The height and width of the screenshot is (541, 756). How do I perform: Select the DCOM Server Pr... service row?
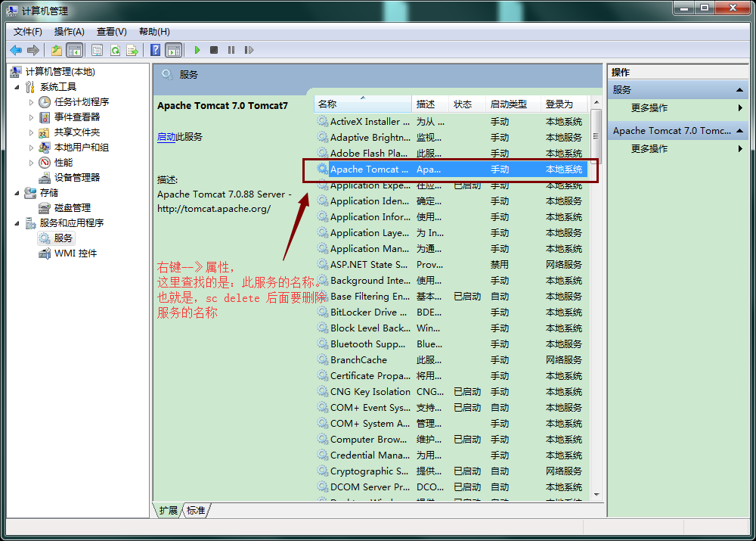point(451,487)
